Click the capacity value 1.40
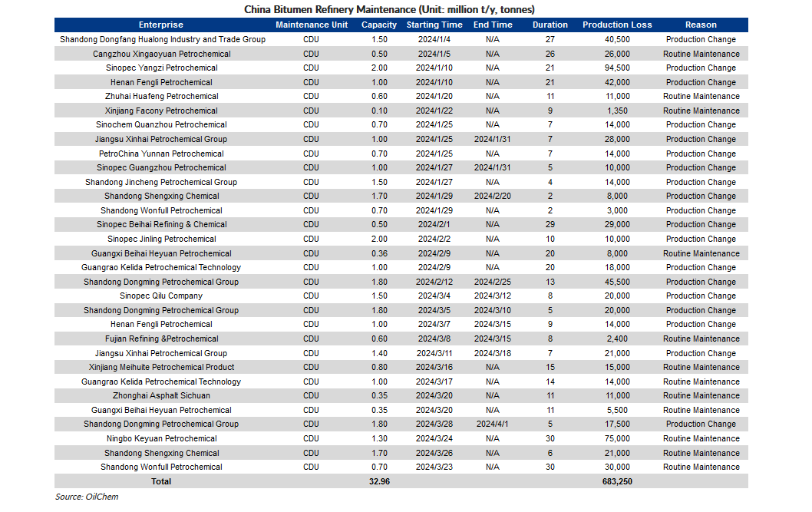 (379, 353)
